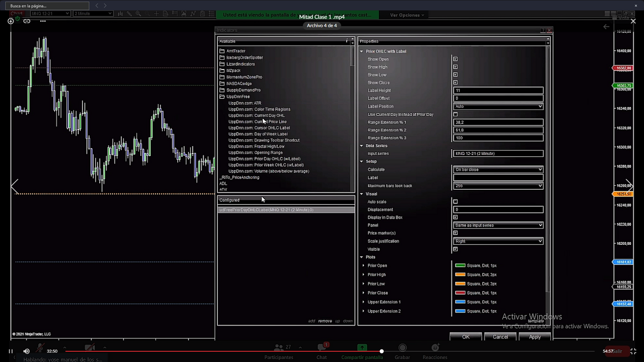Screen dimensions: 644x362
Task: Open the Scale justification dropdown
Action: point(498,241)
